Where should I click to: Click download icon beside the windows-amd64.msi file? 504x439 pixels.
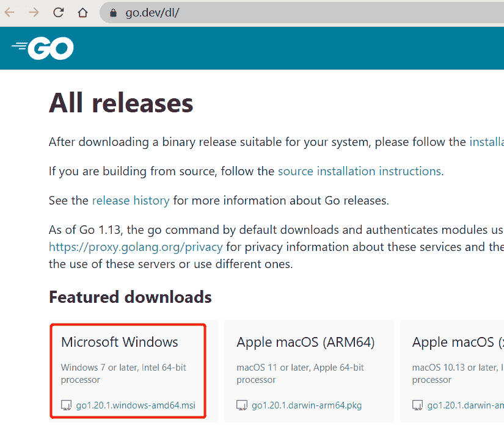[x=67, y=405]
